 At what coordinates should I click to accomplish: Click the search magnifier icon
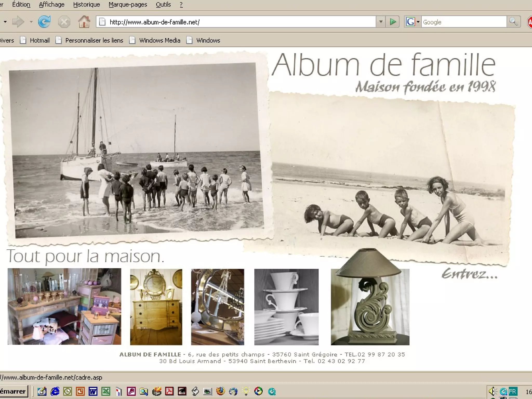click(513, 22)
